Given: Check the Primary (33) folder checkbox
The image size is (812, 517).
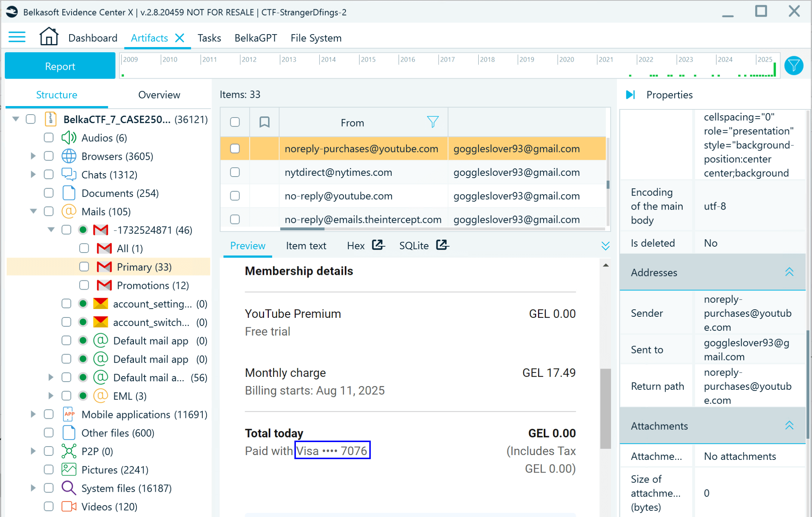Looking at the screenshot, I should [x=84, y=267].
